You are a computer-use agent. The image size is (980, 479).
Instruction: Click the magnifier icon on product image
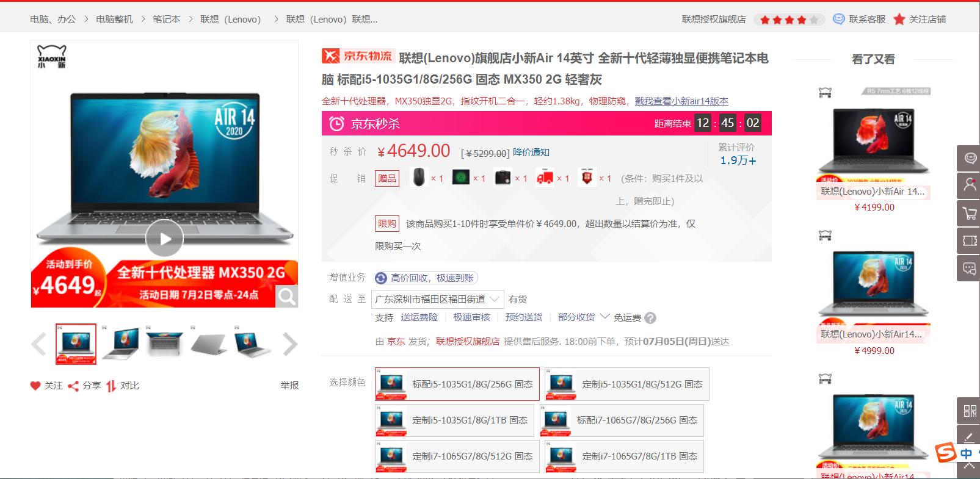pyautogui.click(x=286, y=297)
